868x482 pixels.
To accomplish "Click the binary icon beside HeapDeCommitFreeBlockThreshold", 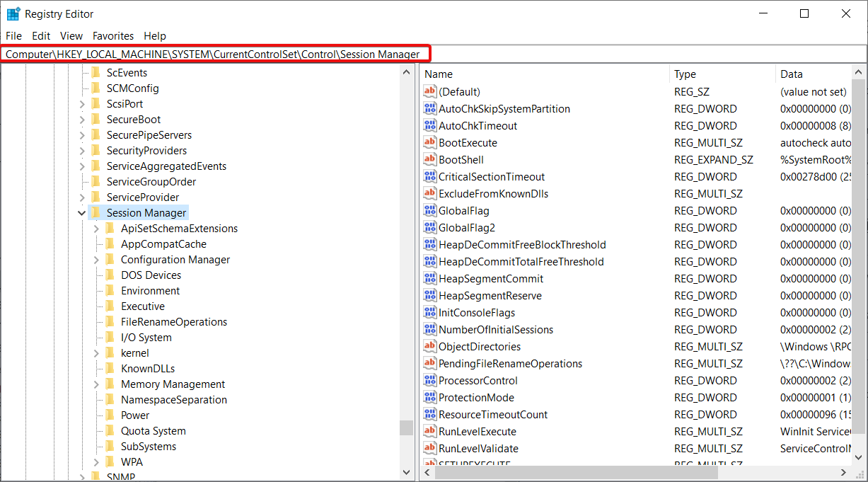I will [429, 244].
